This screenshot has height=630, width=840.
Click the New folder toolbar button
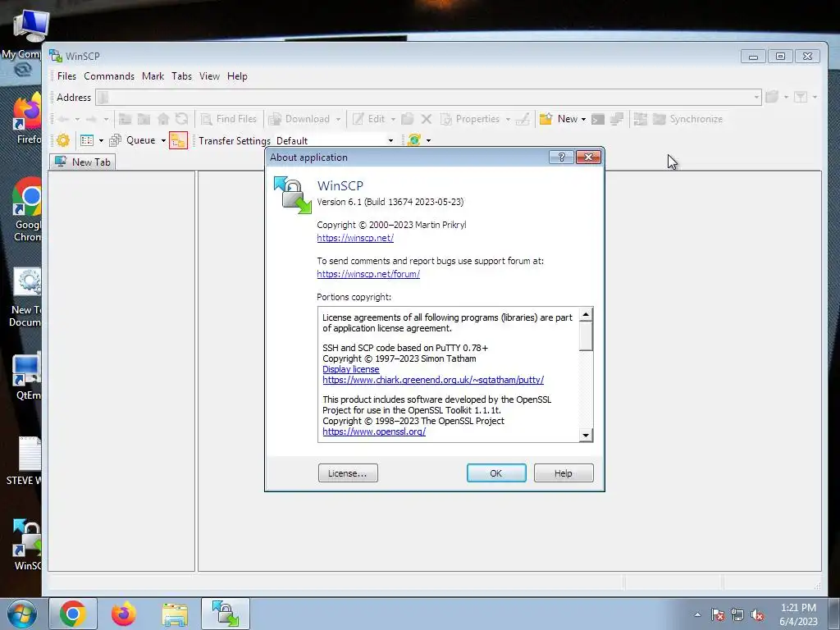[x=559, y=119]
